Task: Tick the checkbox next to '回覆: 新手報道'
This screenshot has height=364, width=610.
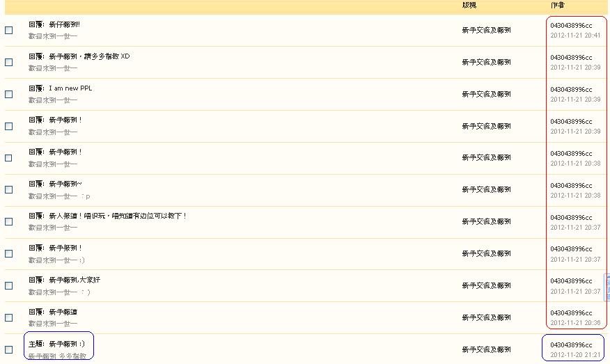Action: click(8, 317)
